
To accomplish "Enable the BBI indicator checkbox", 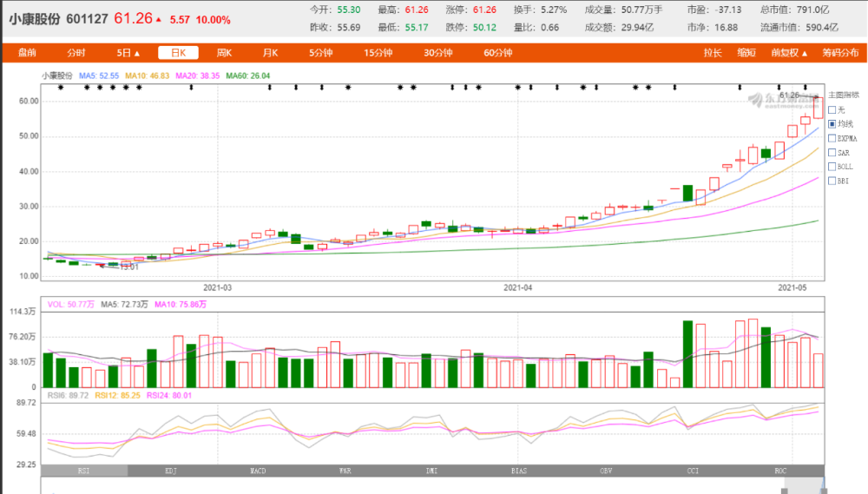I will tap(832, 181).
